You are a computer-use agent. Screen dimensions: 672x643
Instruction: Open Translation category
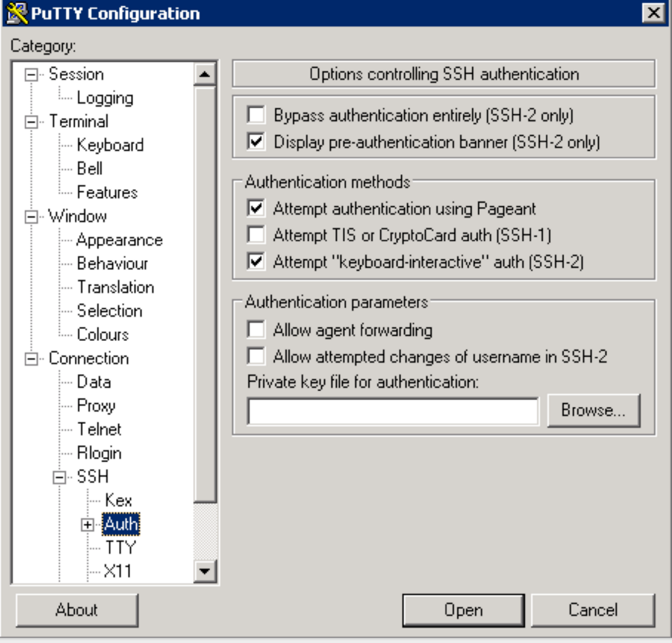pyautogui.click(x=116, y=287)
